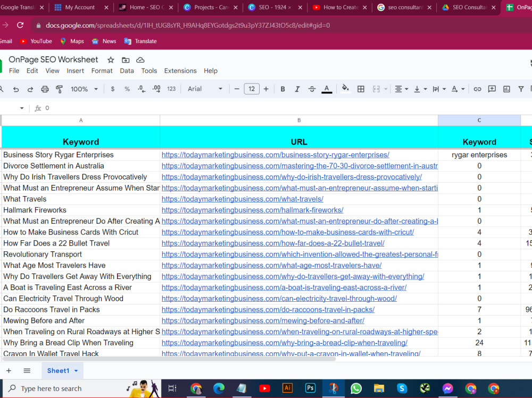Open more number formats 123
532x398 pixels.
point(171,89)
